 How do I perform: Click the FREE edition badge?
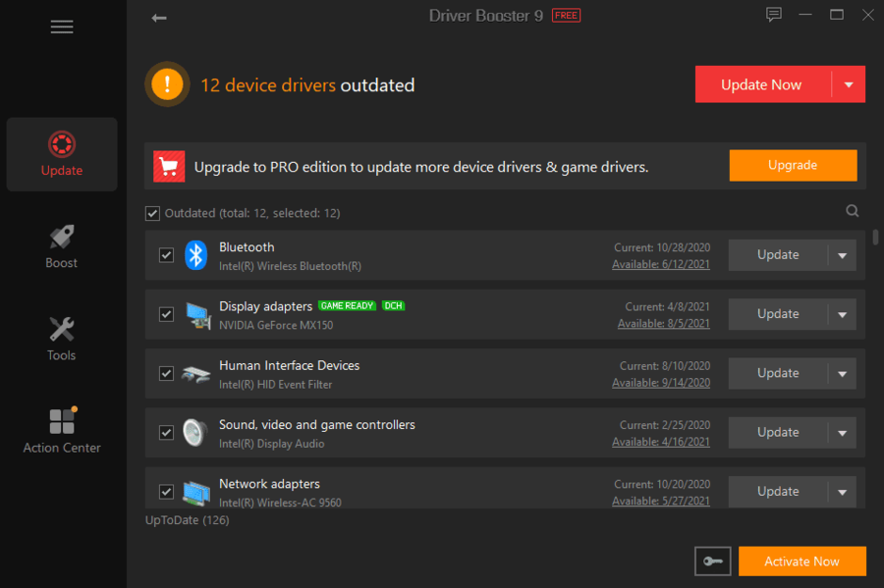point(566,15)
